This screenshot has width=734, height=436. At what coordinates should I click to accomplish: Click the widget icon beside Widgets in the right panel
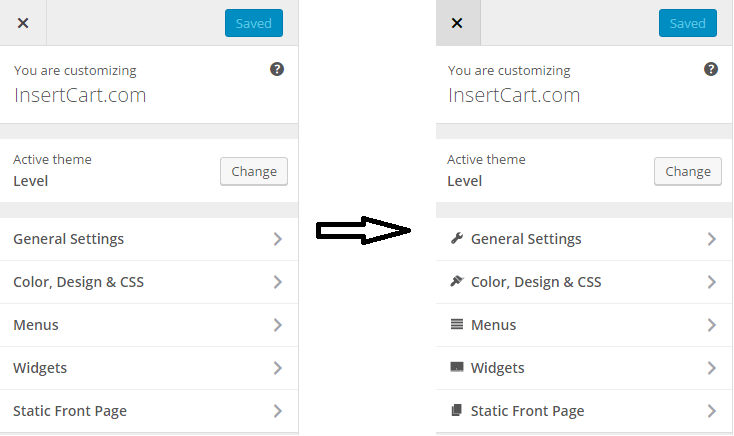pyautogui.click(x=457, y=367)
